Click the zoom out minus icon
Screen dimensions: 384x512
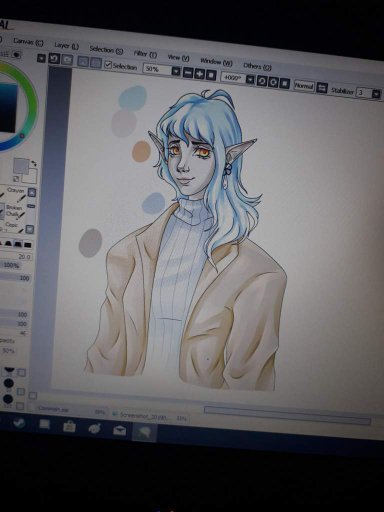188,72
